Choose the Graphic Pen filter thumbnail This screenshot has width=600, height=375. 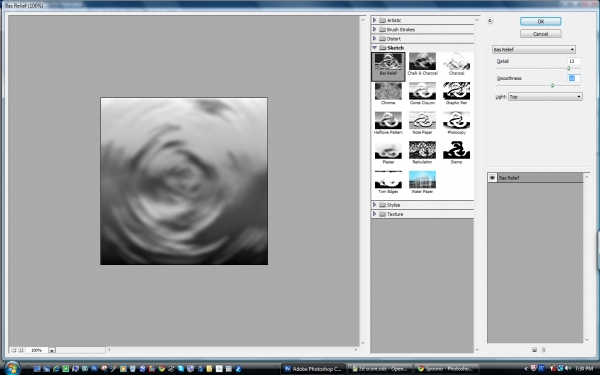click(x=456, y=91)
